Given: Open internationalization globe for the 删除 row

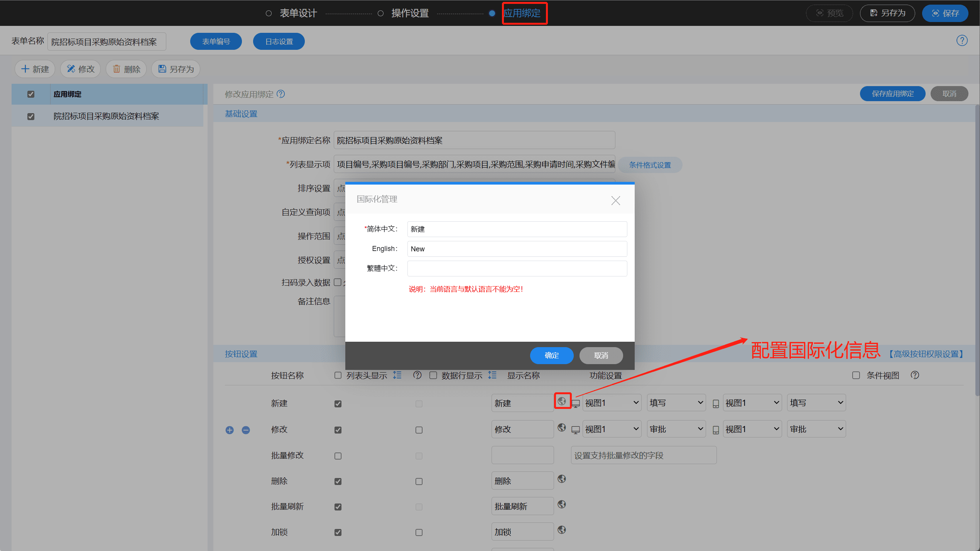Looking at the screenshot, I should (562, 479).
